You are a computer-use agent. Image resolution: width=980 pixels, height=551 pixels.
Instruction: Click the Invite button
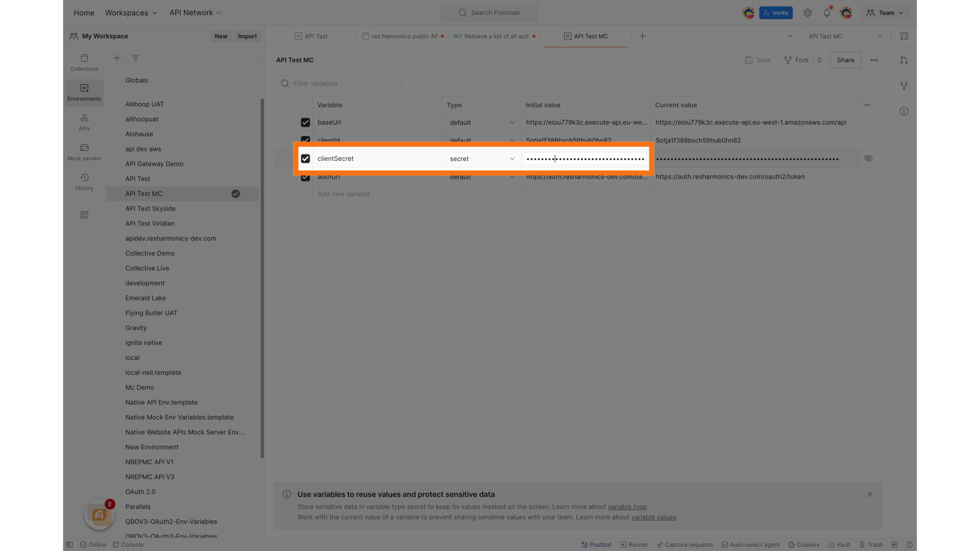click(x=776, y=13)
